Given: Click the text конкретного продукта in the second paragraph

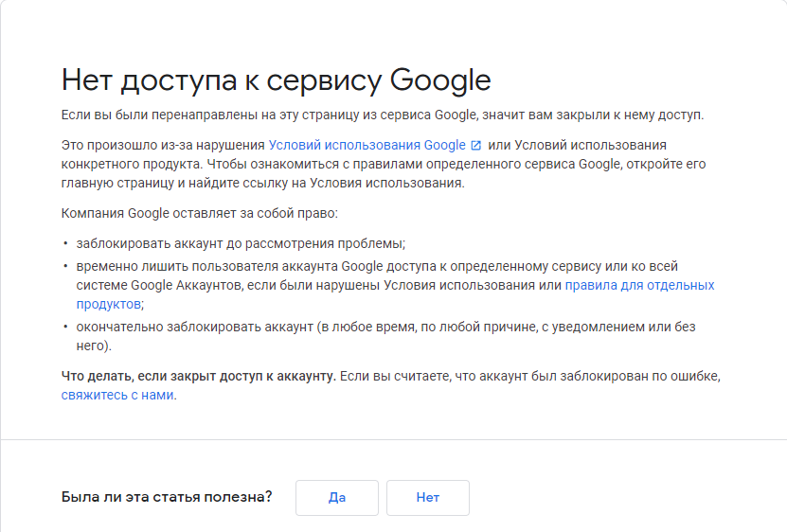Looking at the screenshot, I should [x=132, y=164].
